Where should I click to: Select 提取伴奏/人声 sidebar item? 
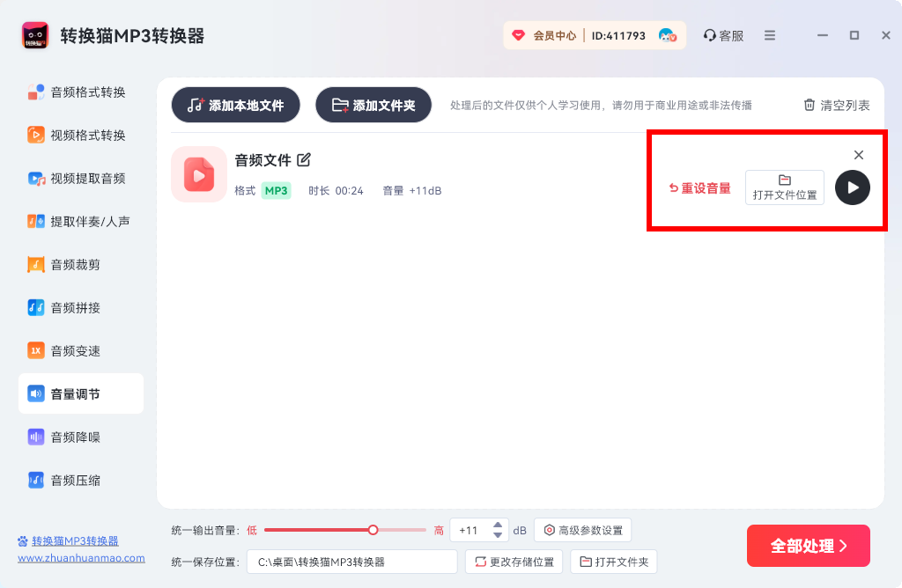(x=78, y=221)
